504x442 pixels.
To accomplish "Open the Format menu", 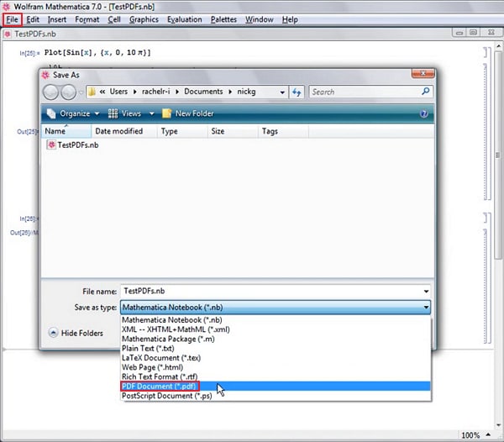I will tap(87, 19).
